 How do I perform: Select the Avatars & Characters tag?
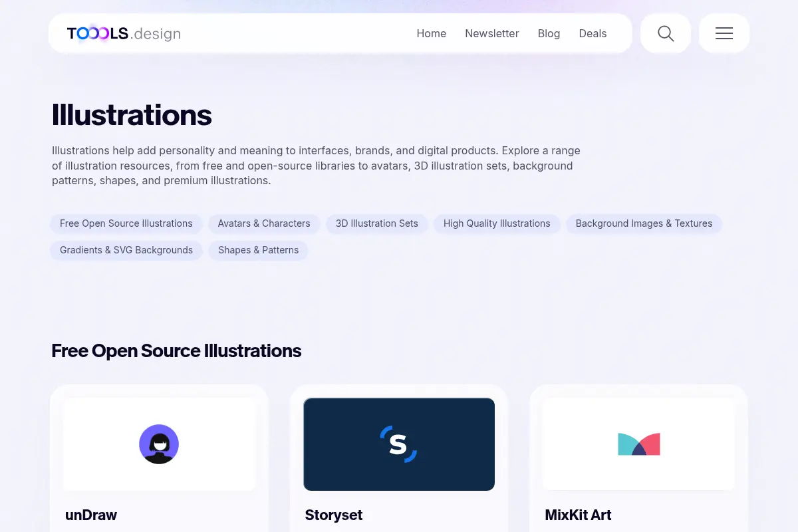tap(264, 223)
